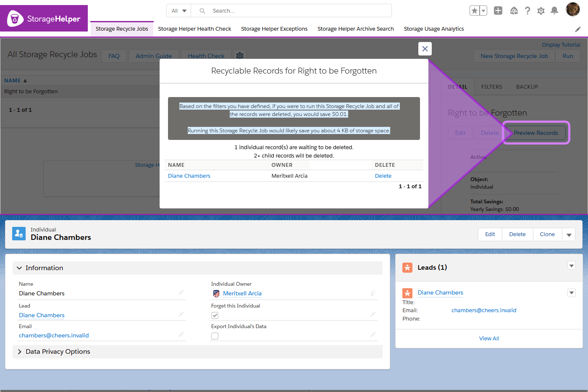Select the Right to be Forgotten job row
The image size is (588, 392).
(x=80, y=92)
